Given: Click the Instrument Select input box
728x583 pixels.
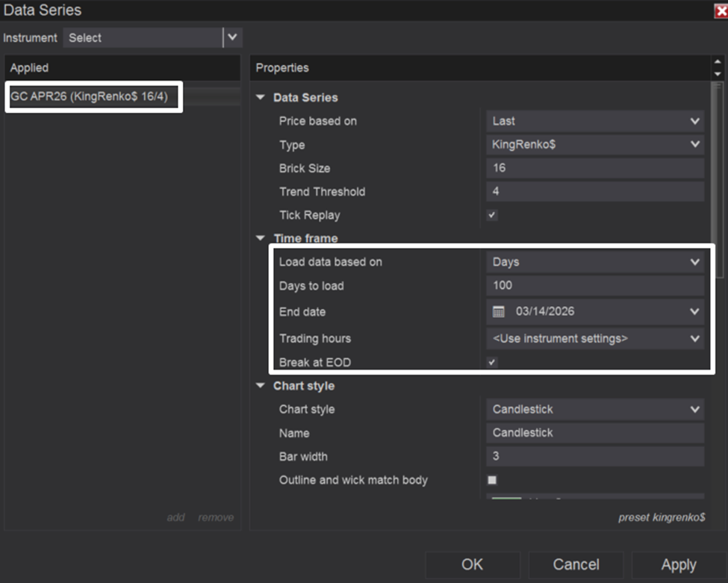Looking at the screenshot, I should tap(143, 37).
